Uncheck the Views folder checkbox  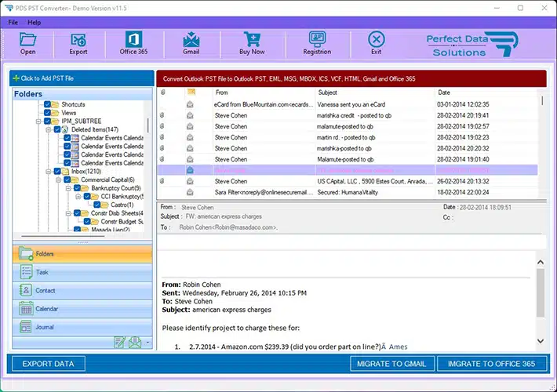(47, 113)
